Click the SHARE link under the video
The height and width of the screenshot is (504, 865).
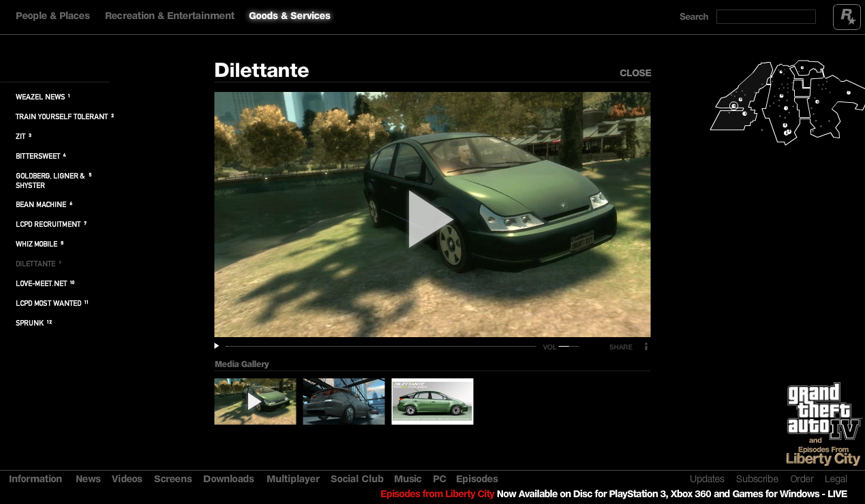coord(621,347)
